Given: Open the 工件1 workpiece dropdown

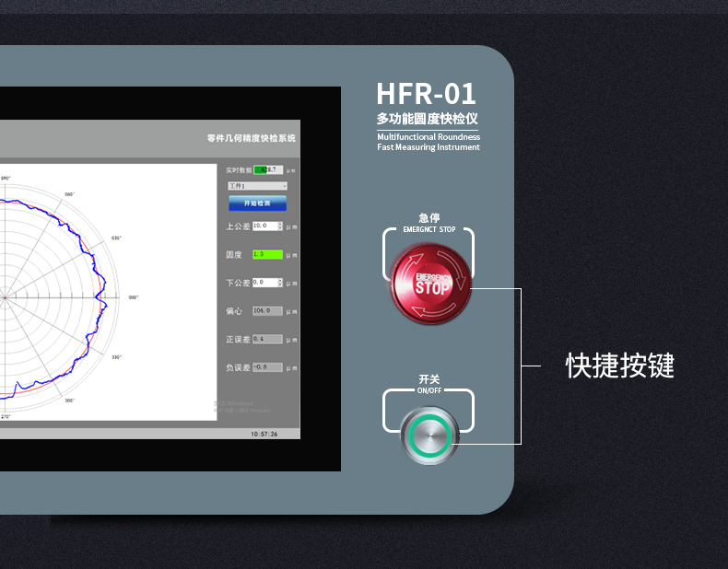Looking at the screenshot, I should pyautogui.click(x=257, y=186).
